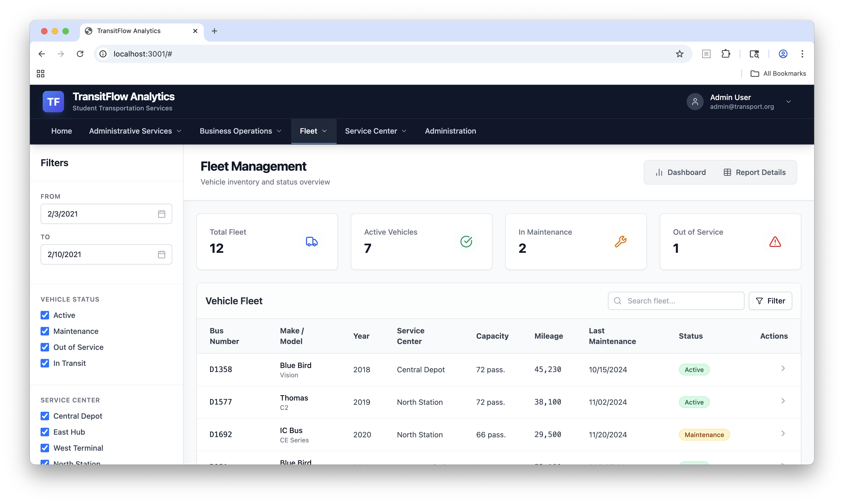
Task: Open the Dashboard view icon
Action: pos(659,172)
